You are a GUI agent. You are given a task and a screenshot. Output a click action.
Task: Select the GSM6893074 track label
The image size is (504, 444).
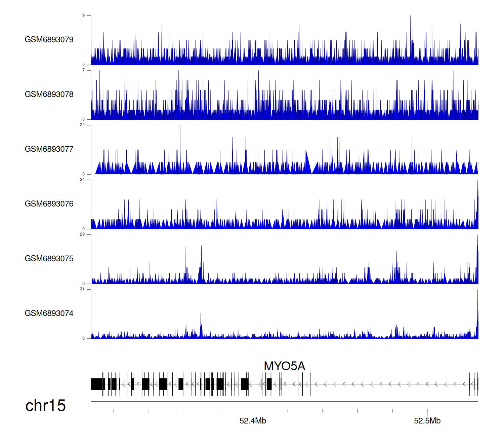point(49,313)
